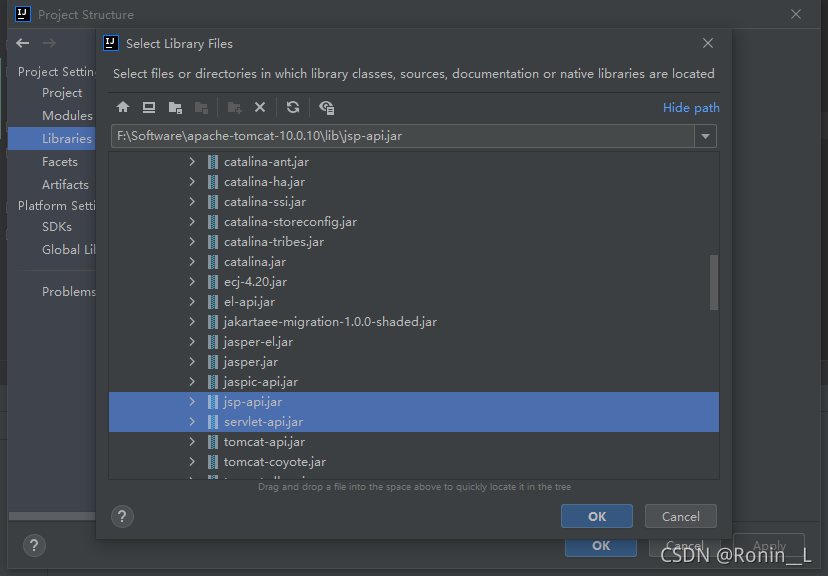Screen dimensions: 828x576
Task: Select catalina-ha.jar file
Action: pos(264,182)
